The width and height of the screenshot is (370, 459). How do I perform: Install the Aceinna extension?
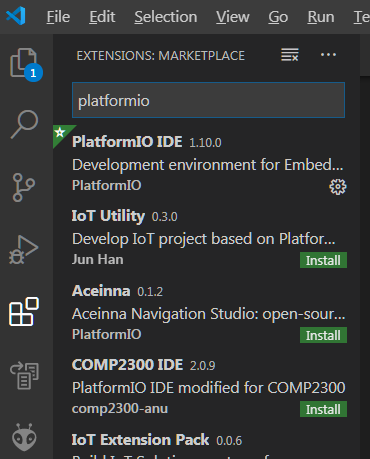click(x=323, y=335)
